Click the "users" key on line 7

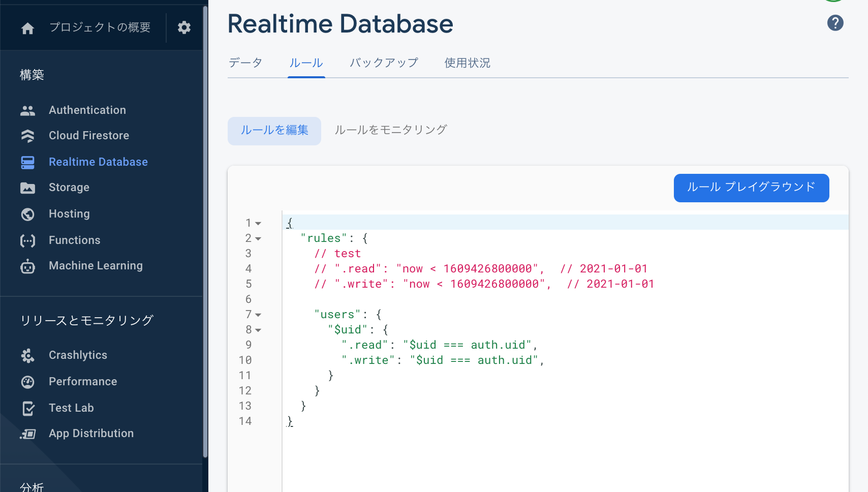pyautogui.click(x=337, y=315)
